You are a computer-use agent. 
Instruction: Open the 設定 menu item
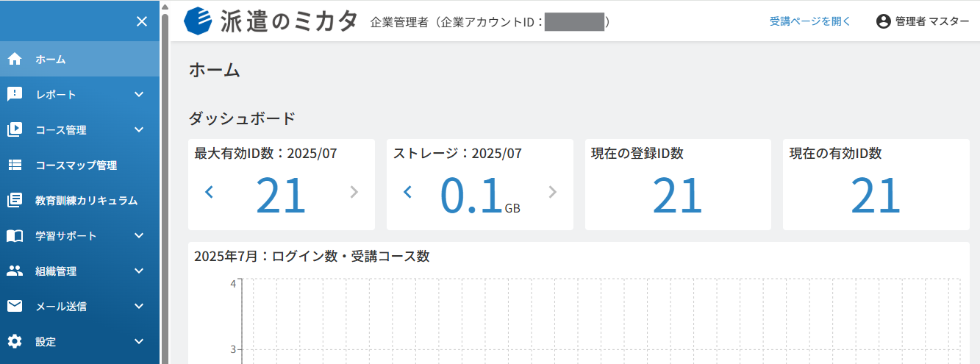tap(79, 342)
